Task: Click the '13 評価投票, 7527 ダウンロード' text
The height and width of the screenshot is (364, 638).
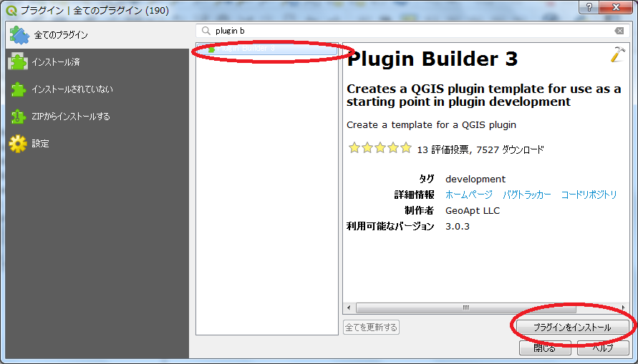Action: click(x=480, y=150)
